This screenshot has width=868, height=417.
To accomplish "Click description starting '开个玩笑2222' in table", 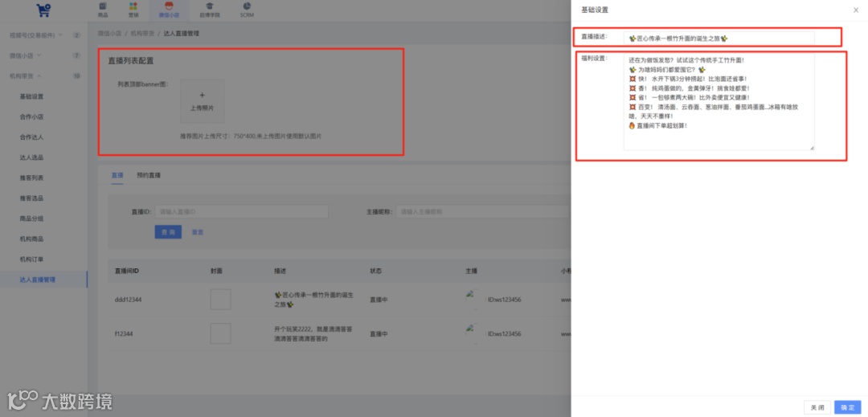I will coord(313,334).
